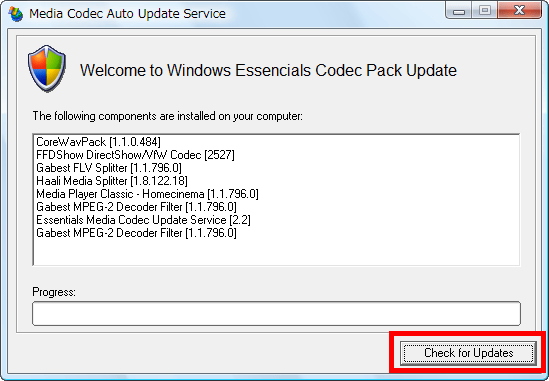Click the Windows security shield icon
Screen dimensions: 549x381
(47, 68)
